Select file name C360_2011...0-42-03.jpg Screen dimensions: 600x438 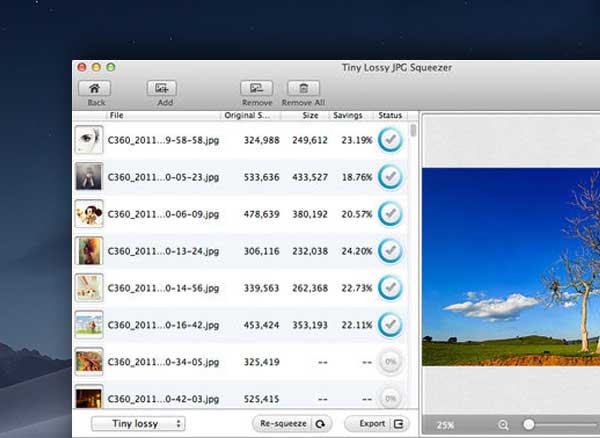tap(163, 399)
